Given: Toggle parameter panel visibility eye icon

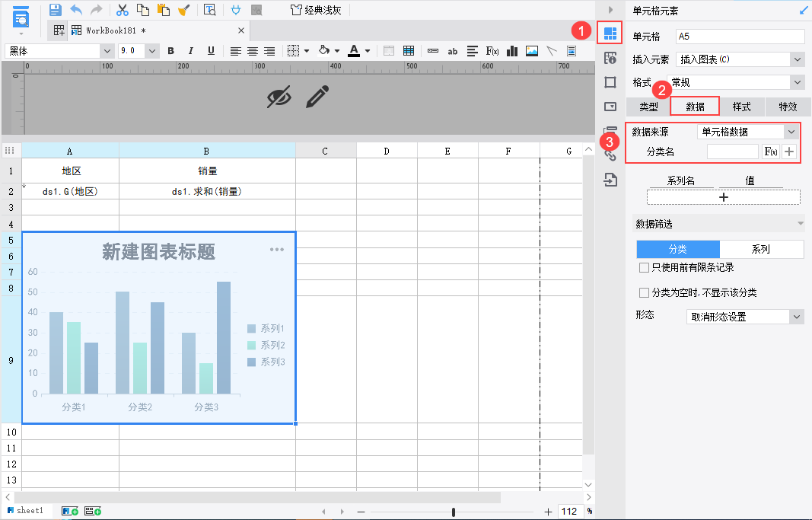Looking at the screenshot, I should coord(279,97).
